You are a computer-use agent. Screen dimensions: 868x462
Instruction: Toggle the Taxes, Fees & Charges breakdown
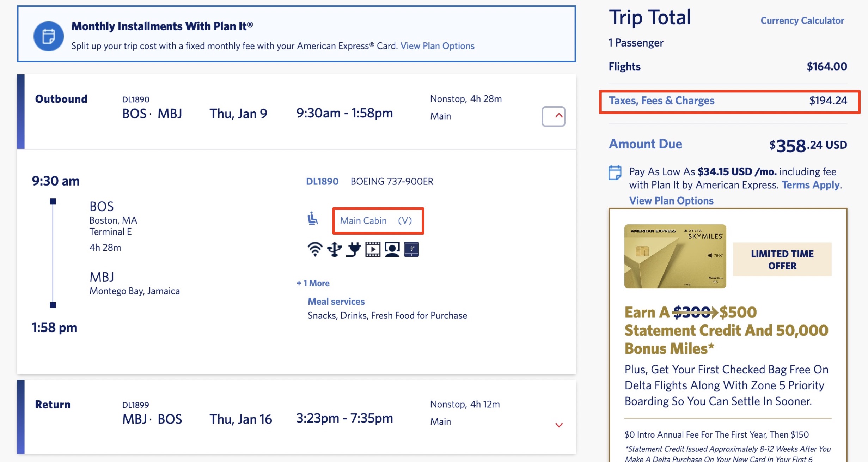pyautogui.click(x=661, y=101)
